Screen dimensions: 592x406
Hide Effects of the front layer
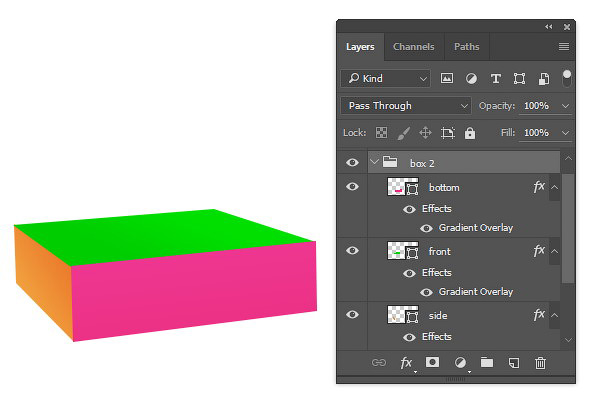(409, 273)
